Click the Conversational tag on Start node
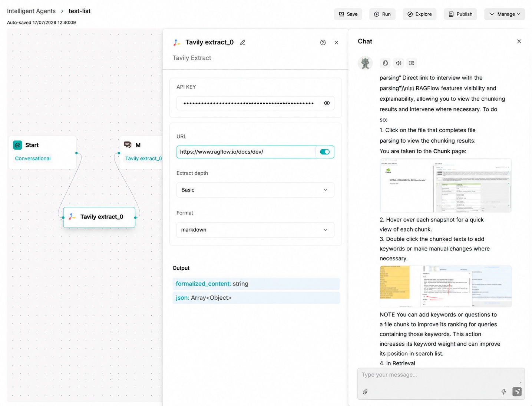532x406 pixels. tap(33, 159)
